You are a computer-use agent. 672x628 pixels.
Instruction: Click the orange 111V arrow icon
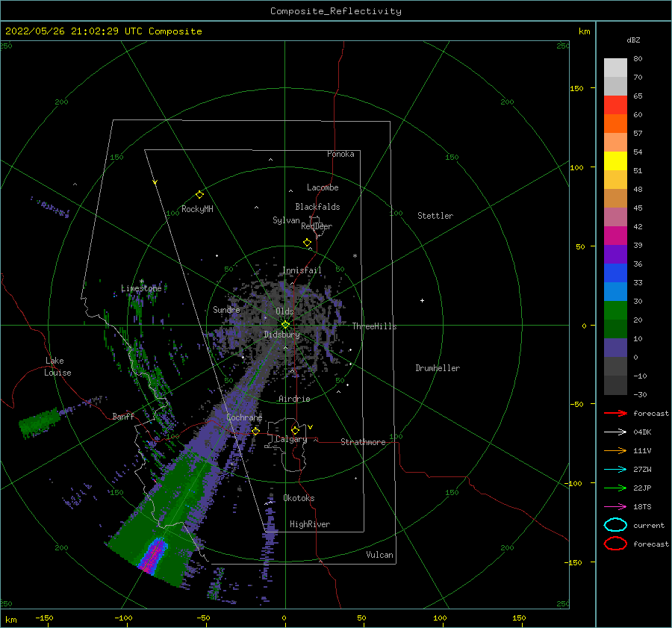(615, 450)
